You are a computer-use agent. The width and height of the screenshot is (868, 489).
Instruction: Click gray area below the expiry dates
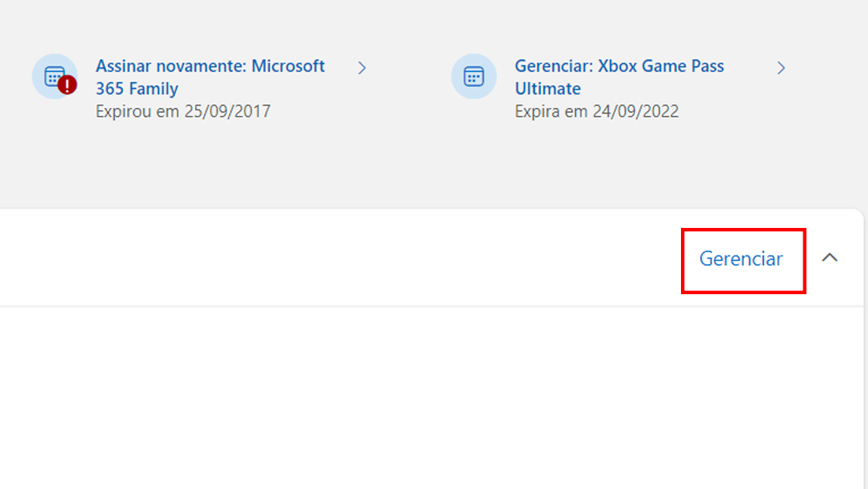click(x=432, y=166)
